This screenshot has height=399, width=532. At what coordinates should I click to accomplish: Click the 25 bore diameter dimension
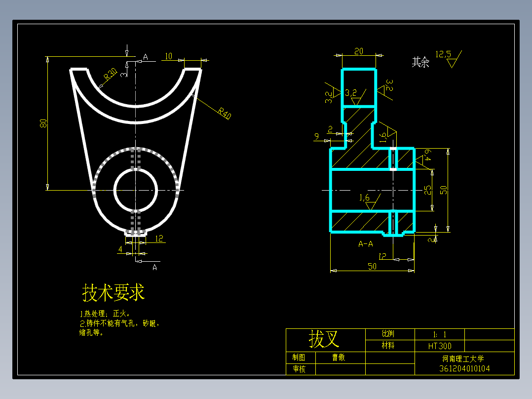click(x=428, y=190)
